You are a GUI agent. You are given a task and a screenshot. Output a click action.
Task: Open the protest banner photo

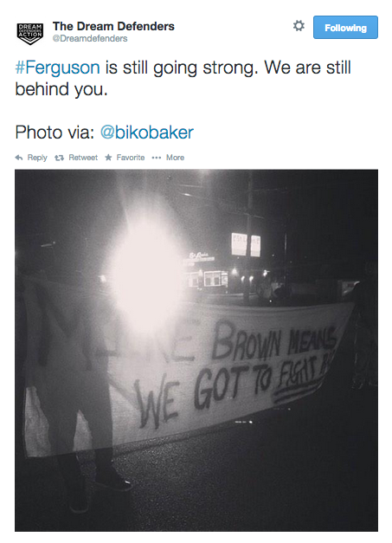tap(196, 350)
